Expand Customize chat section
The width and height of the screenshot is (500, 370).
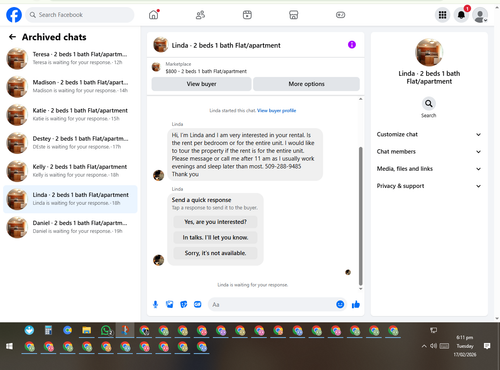[429, 134]
